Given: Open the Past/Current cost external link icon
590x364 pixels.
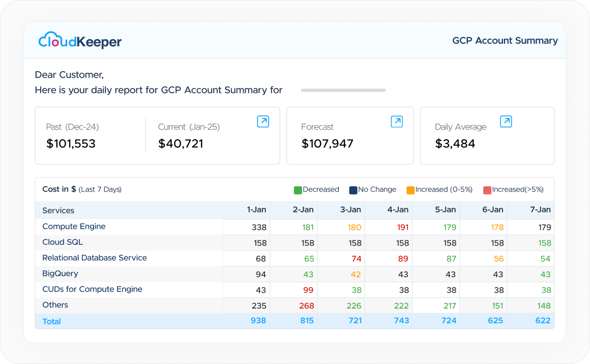Looking at the screenshot, I should [x=263, y=122].
